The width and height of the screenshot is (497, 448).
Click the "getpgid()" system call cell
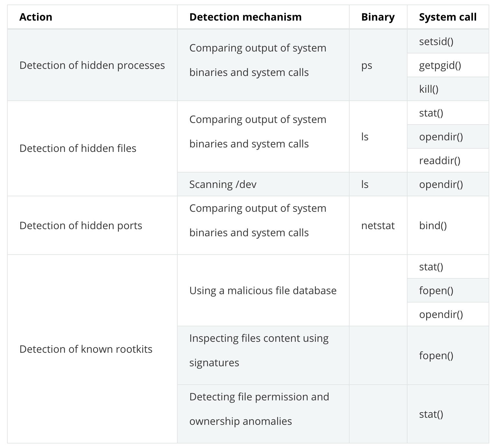[440, 65]
